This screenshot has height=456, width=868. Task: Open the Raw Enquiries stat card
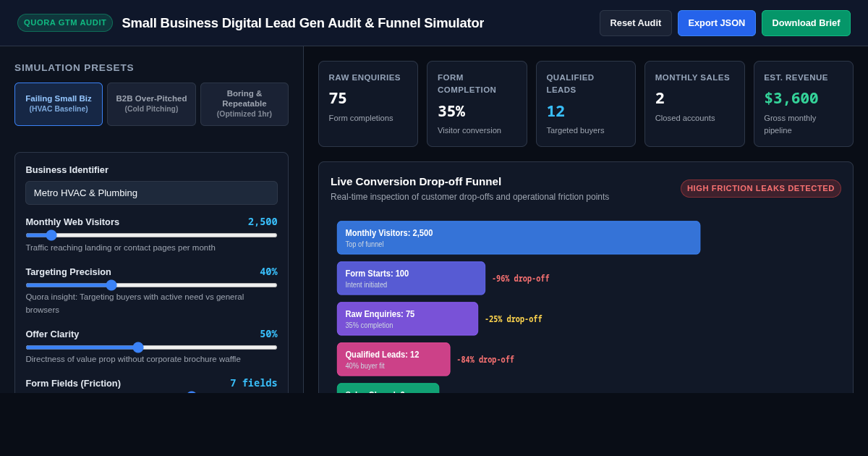click(x=368, y=104)
